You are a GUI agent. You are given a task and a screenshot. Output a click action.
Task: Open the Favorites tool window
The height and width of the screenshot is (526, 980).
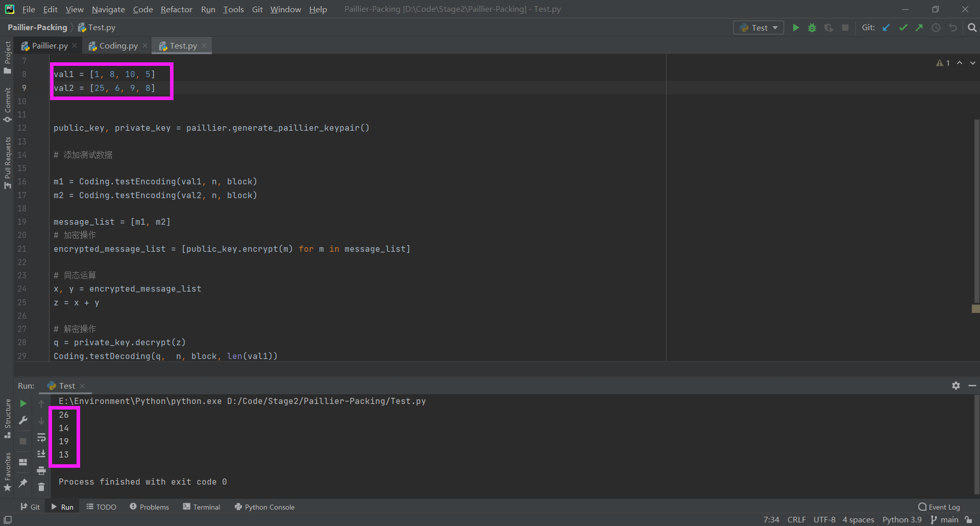pos(7,472)
